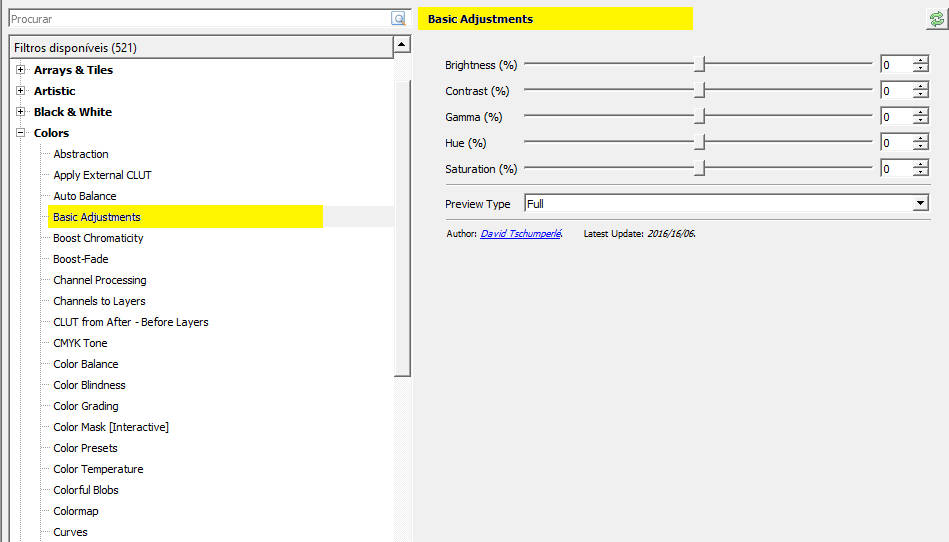Increase Saturation with the up arrow
949x542 pixels.
pyautogui.click(x=921, y=165)
